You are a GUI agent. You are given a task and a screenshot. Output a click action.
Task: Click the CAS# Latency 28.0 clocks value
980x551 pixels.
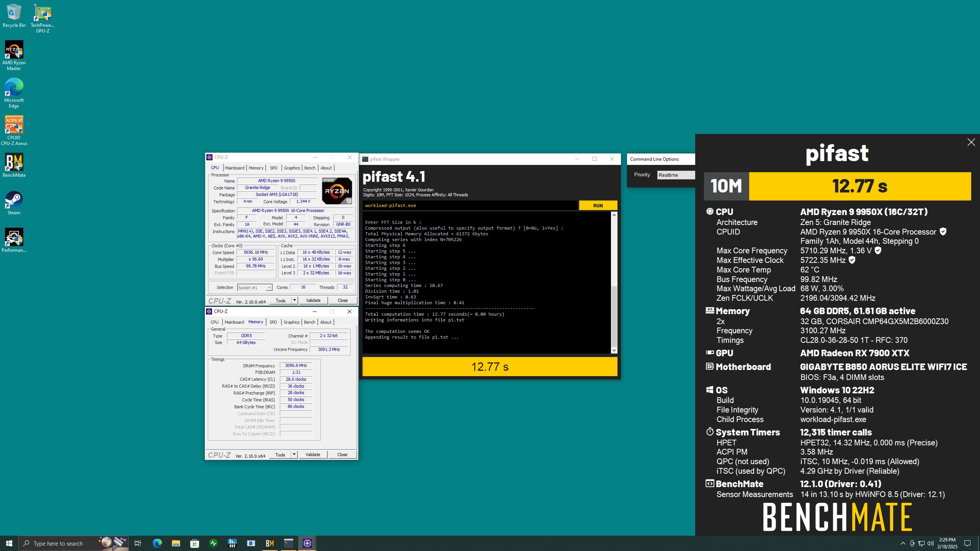pyautogui.click(x=296, y=380)
